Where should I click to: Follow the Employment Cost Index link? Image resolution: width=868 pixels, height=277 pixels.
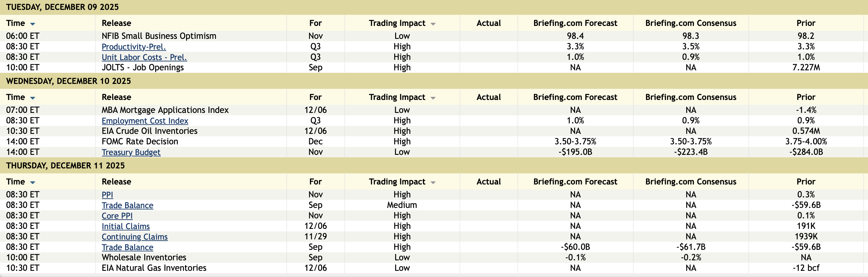click(145, 120)
